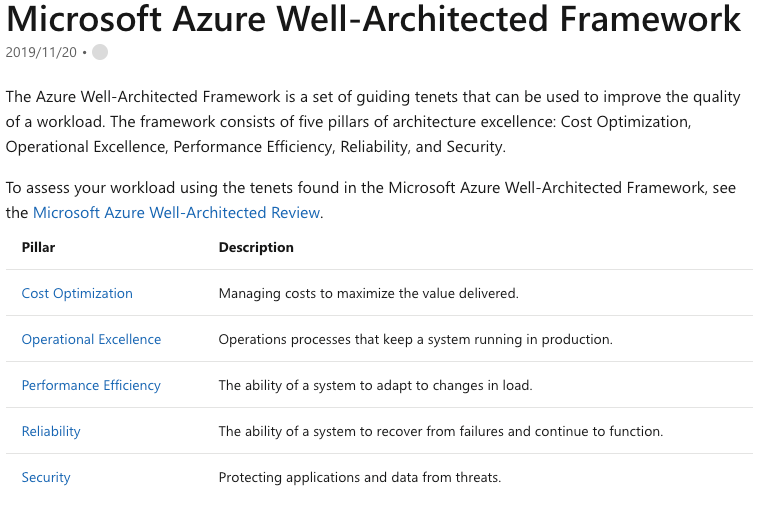Click the Pillar column header
Viewport: 759px width, 514px height.
pyautogui.click(x=38, y=247)
